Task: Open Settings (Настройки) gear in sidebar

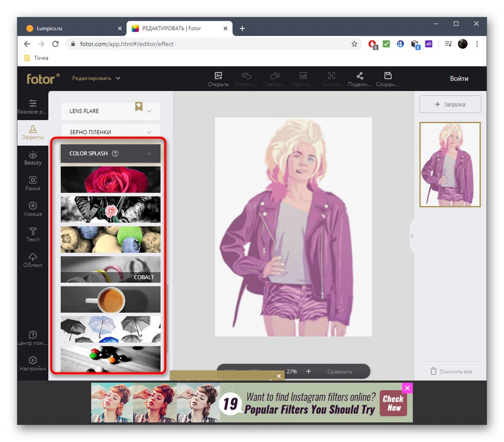Action: click(x=33, y=363)
